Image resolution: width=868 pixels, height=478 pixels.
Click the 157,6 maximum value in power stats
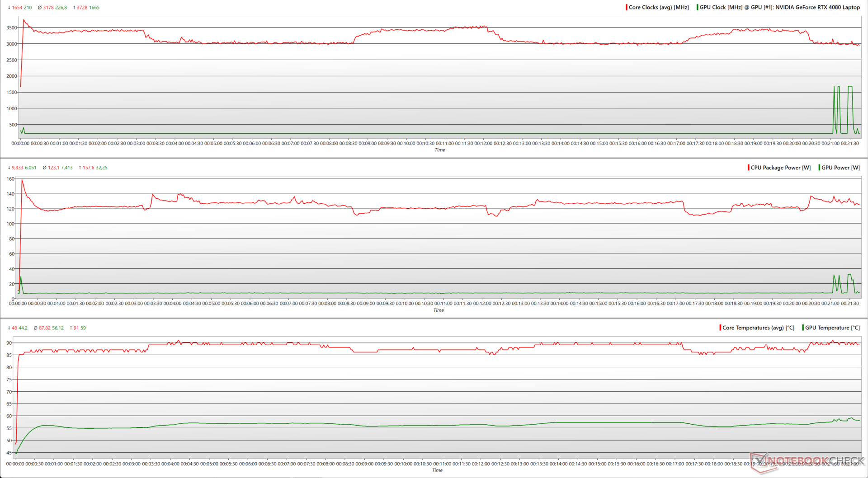pos(89,168)
